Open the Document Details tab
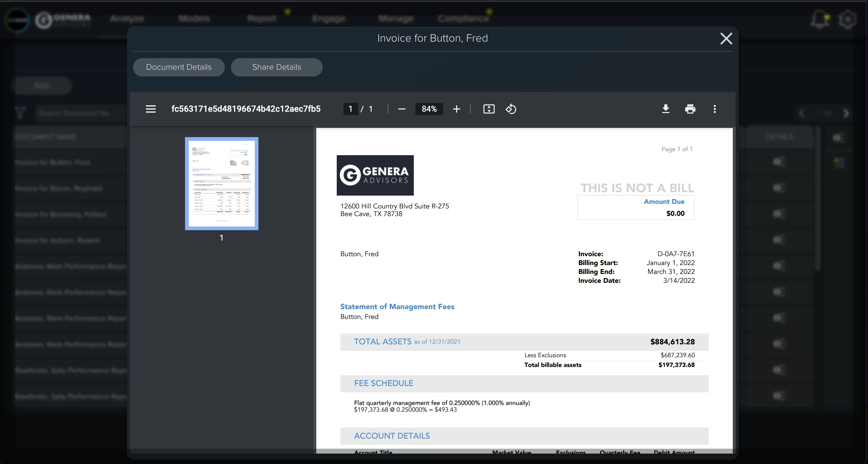 click(179, 67)
